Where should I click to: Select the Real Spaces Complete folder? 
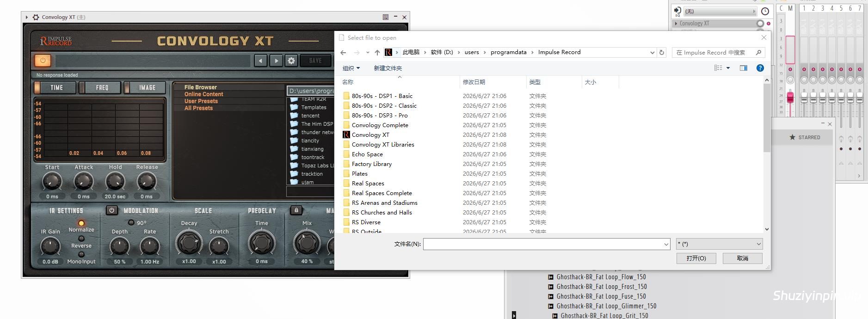382,193
